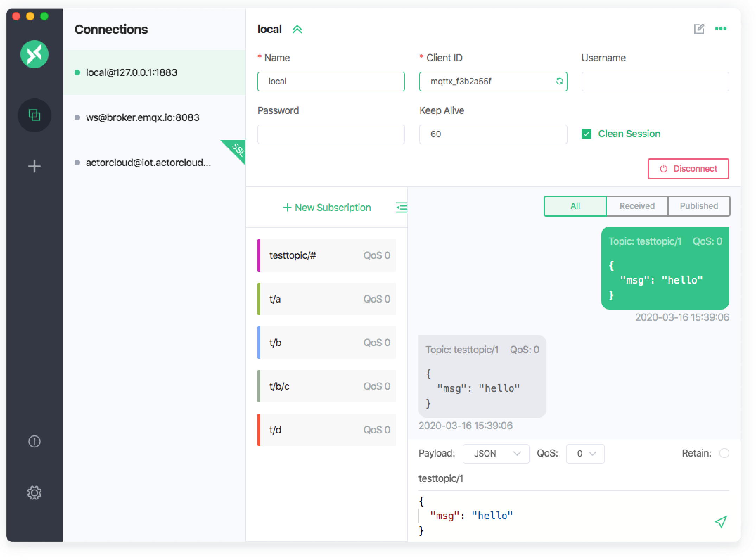This screenshot has width=756, height=560.
Task: Enable the Retain toggle for message
Action: [725, 453]
